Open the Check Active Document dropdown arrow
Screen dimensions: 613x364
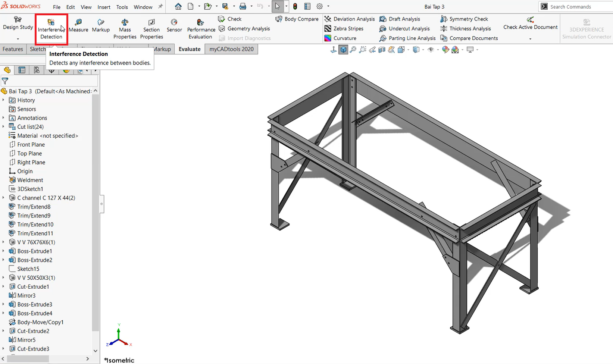tap(530, 39)
